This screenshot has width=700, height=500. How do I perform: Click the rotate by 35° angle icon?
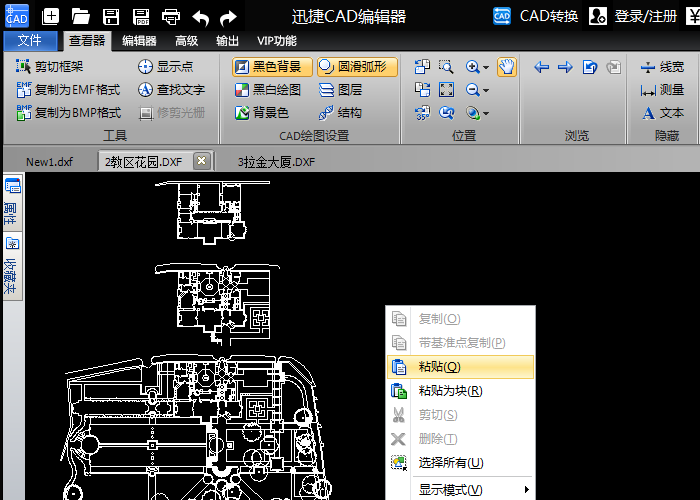(422, 113)
